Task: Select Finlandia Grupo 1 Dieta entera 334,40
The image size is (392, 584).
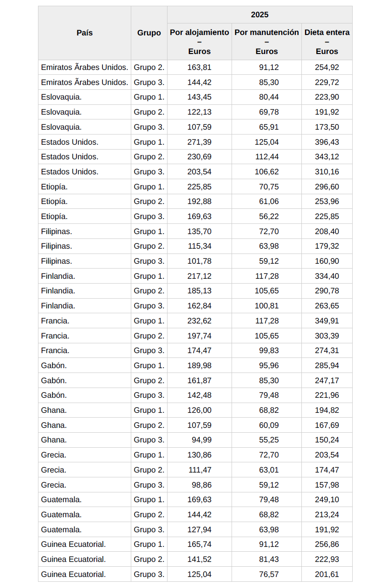Action: point(327,276)
